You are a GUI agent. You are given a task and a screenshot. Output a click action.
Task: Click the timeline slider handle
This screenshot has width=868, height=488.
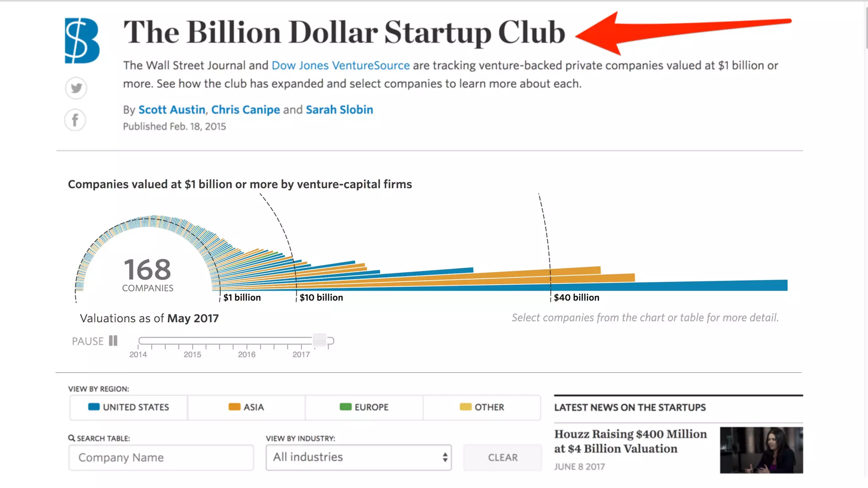(x=320, y=340)
